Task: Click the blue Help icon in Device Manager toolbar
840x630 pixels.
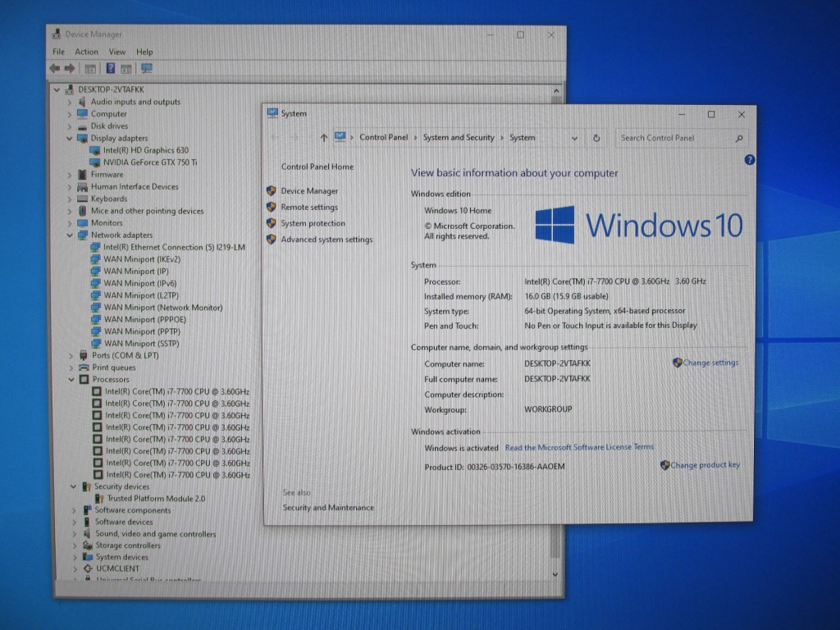Action: point(110,68)
